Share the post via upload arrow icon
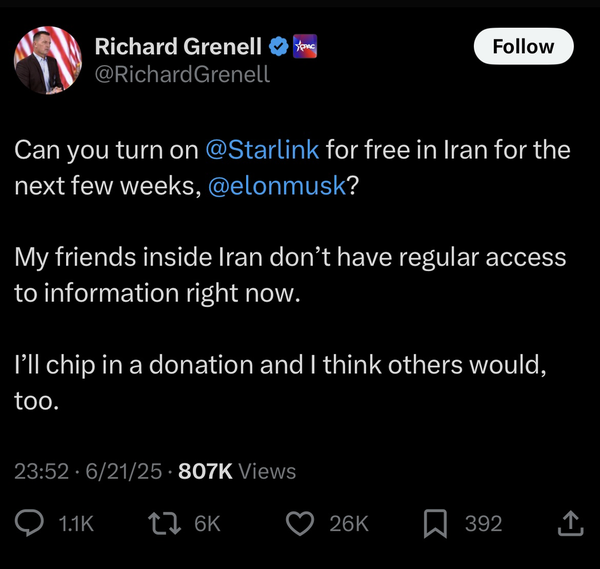 [571, 523]
